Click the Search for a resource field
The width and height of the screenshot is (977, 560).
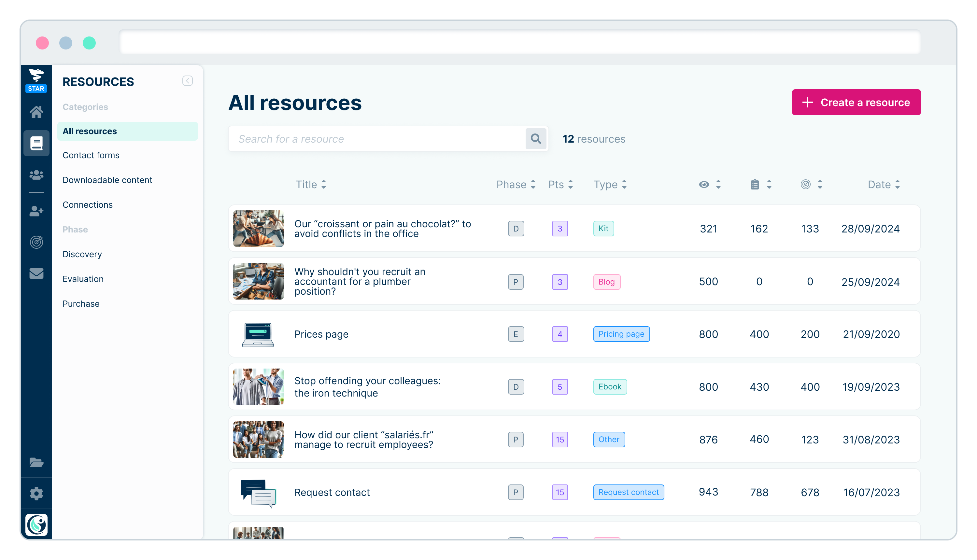tap(377, 139)
